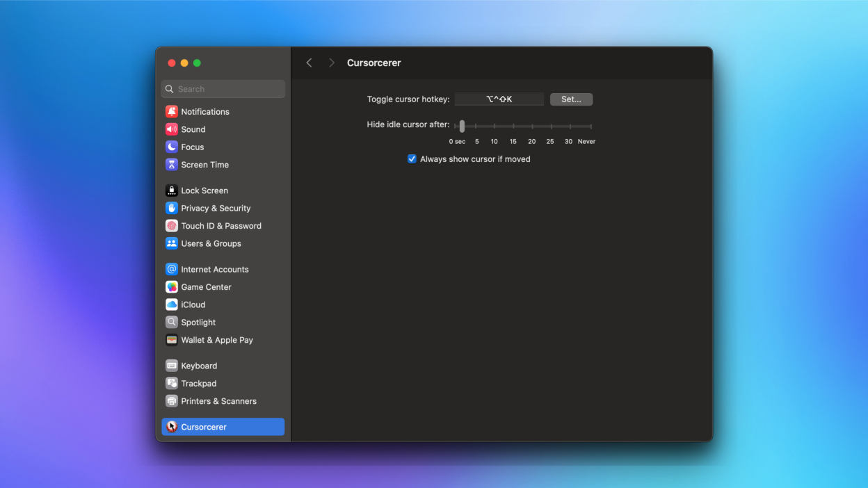Open the Trackpad label in sidebar

(x=199, y=384)
